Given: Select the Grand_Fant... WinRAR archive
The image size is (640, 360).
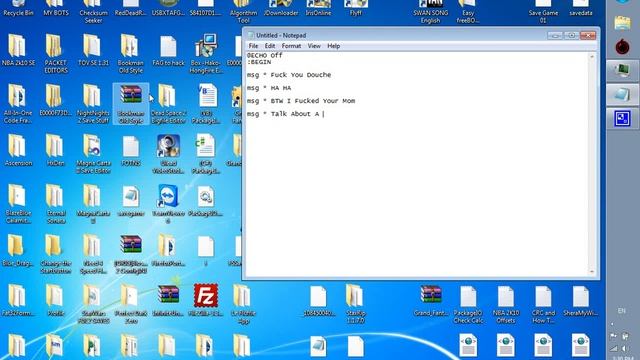Looking at the screenshot, I should pos(431,300).
